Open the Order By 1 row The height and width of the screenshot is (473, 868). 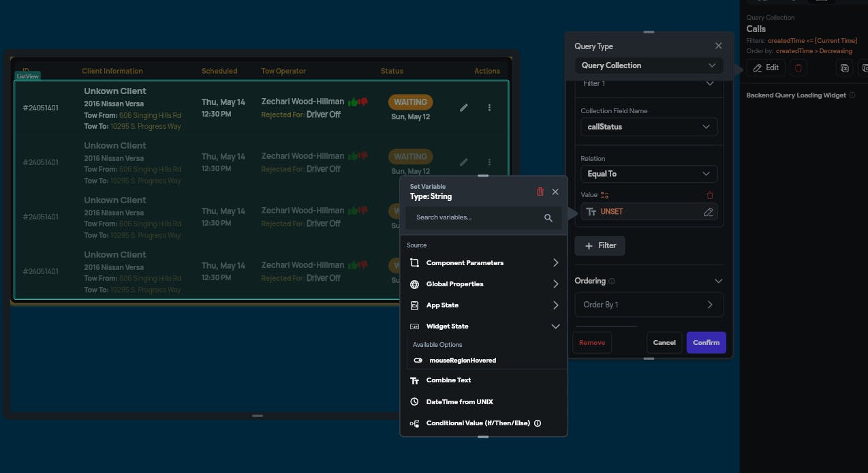(x=649, y=305)
